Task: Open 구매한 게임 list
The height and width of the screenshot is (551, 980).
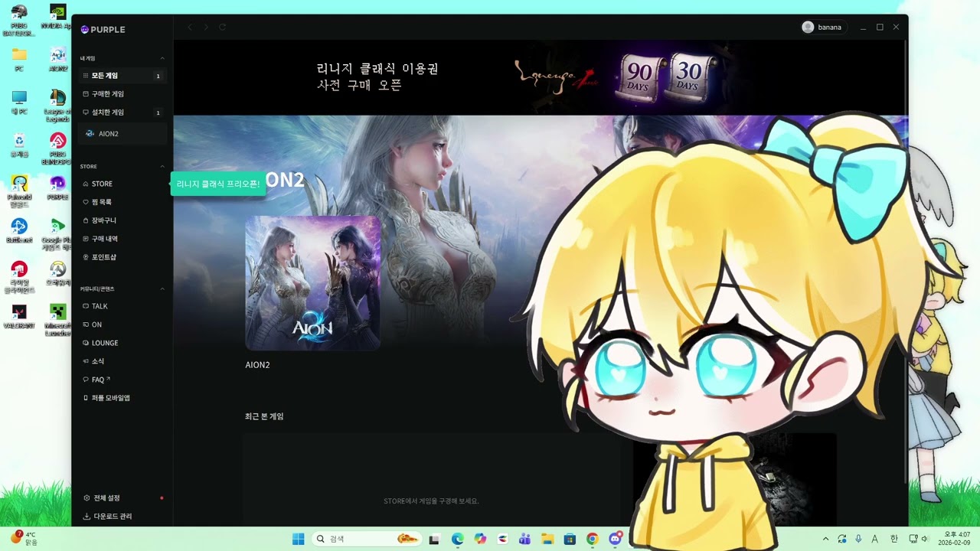Action: (122, 94)
